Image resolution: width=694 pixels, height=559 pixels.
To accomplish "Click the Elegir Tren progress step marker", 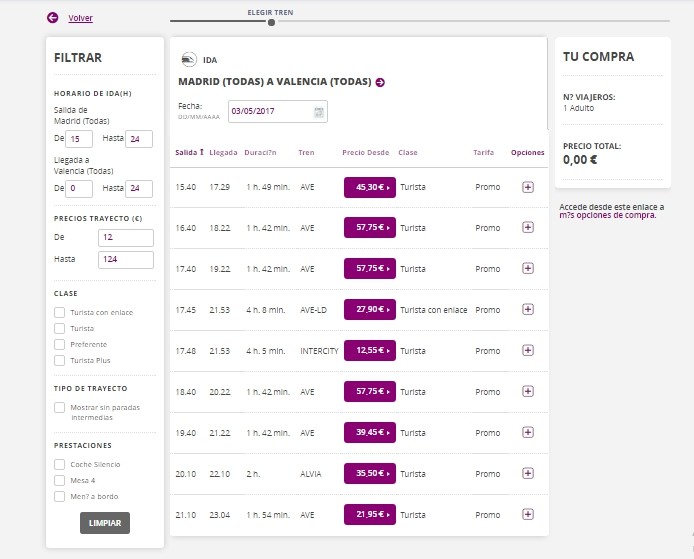I will tap(271, 21).
